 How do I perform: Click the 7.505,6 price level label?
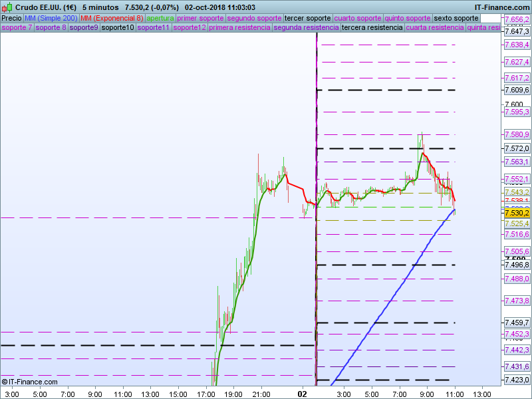point(517,252)
